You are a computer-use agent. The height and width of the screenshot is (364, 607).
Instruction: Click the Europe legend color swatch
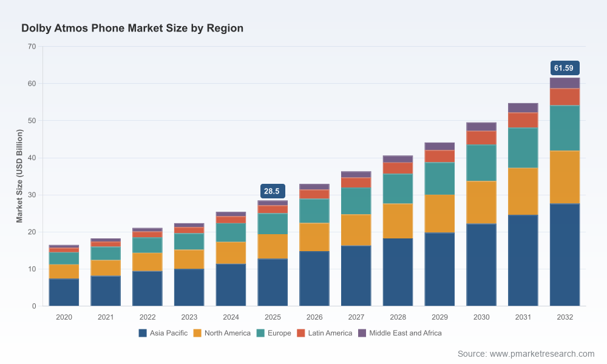pos(260,333)
